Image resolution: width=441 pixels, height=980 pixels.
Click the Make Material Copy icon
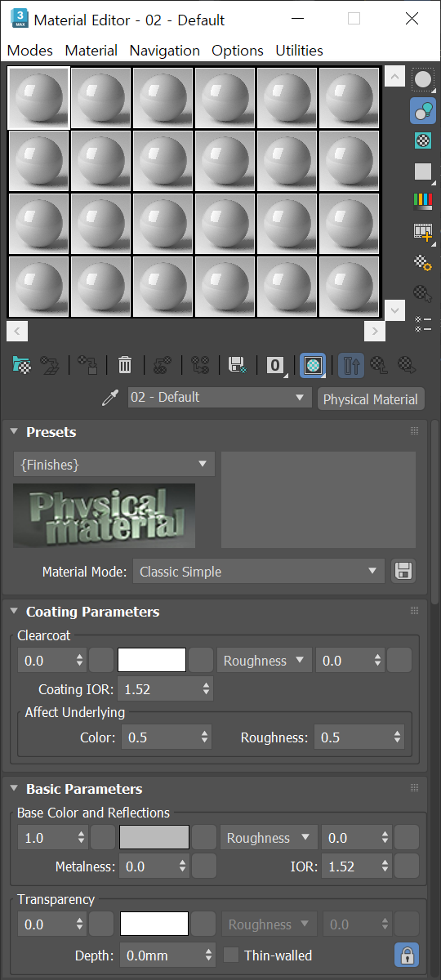(x=162, y=364)
